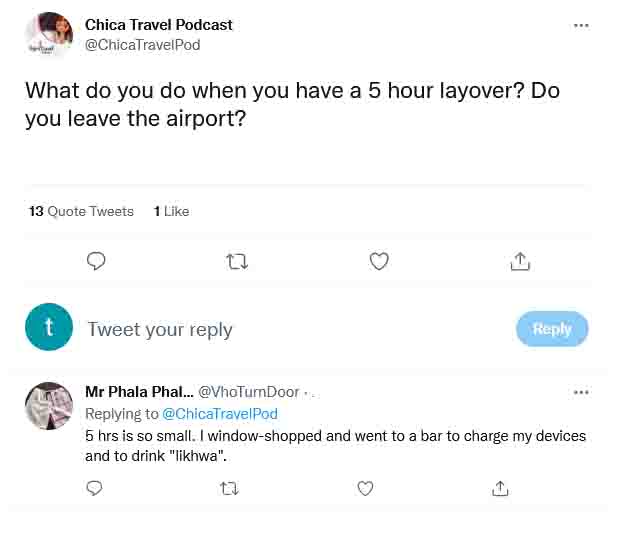Image resolution: width=620 pixels, height=533 pixels.
Task: Like the reply about drinking likhwa
Action: 365,489
